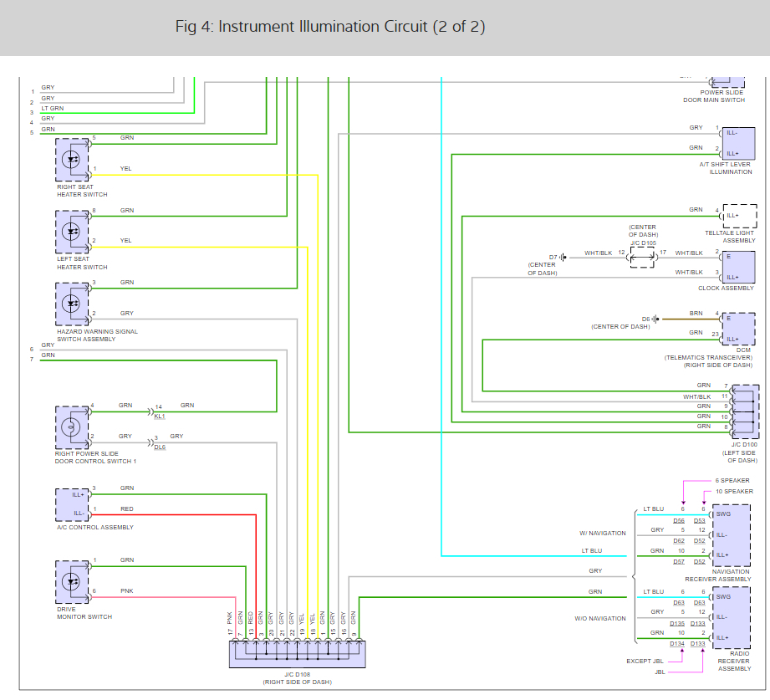Viewport: 770px width, 700px height.
Task: Click the J/C D105 connector dashed box
Action: (x=642, y=258)
